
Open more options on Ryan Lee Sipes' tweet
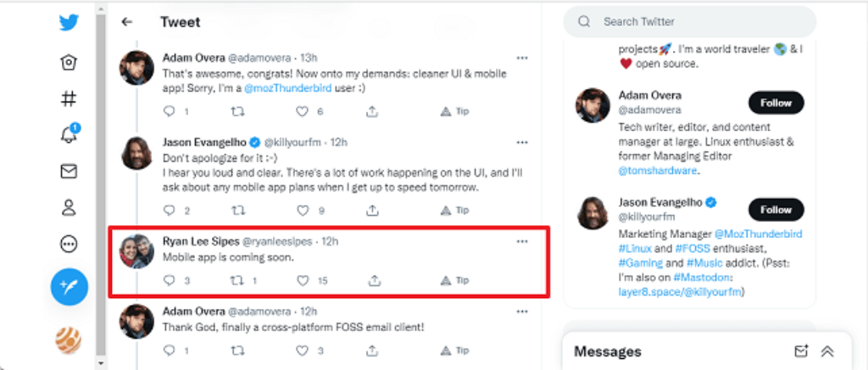pyautogui.click(x=522, y=241)
